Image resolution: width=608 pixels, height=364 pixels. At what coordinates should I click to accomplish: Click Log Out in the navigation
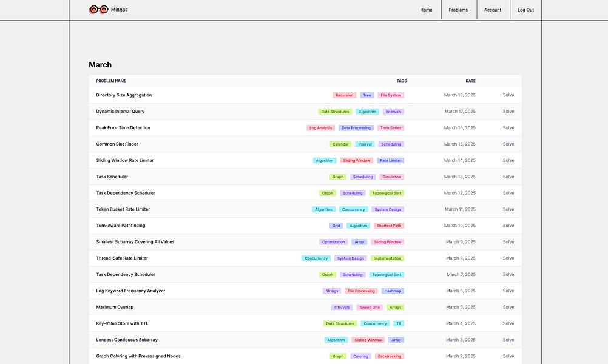click(x=525, y=10)
